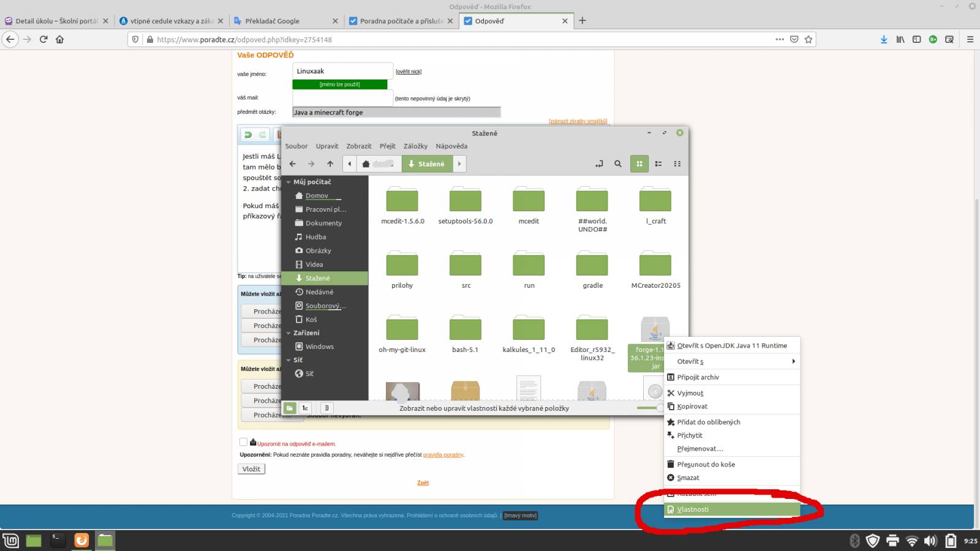The height and width of the screenshot is (551, 980).
Task: Collapse the Zařízení sidebar section
Action: (288, 333)
